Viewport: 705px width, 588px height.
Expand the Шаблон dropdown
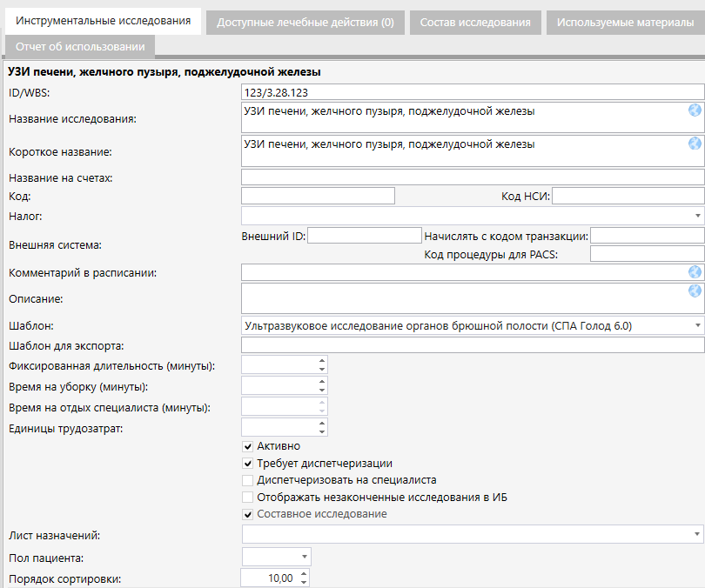tap(698, 326)
